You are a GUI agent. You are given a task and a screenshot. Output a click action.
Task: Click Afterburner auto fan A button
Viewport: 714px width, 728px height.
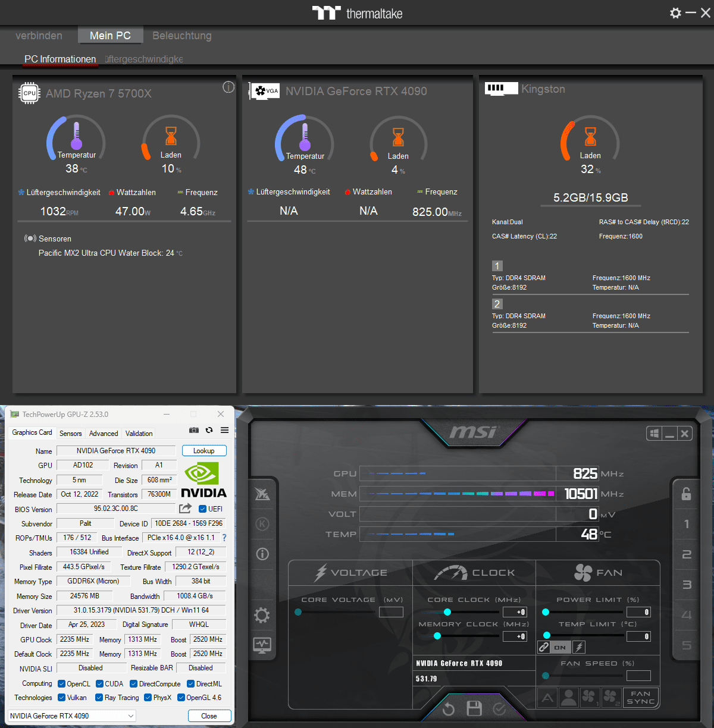547,698
